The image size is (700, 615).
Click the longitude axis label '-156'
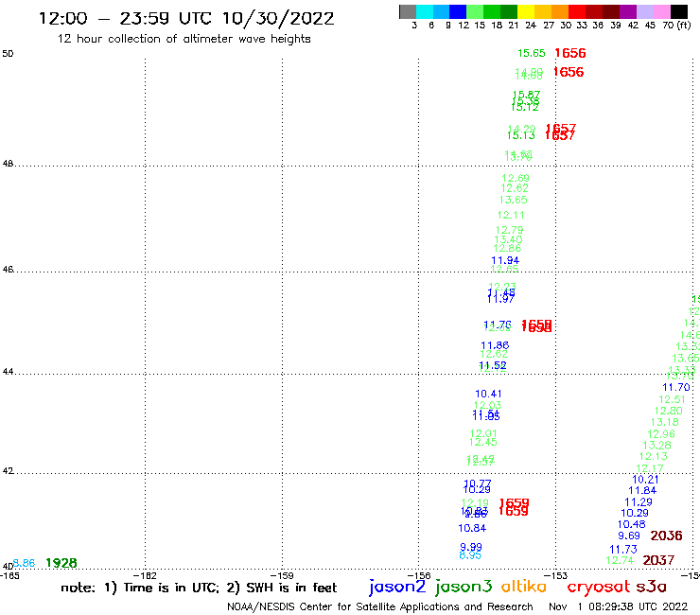click(419, 575)
